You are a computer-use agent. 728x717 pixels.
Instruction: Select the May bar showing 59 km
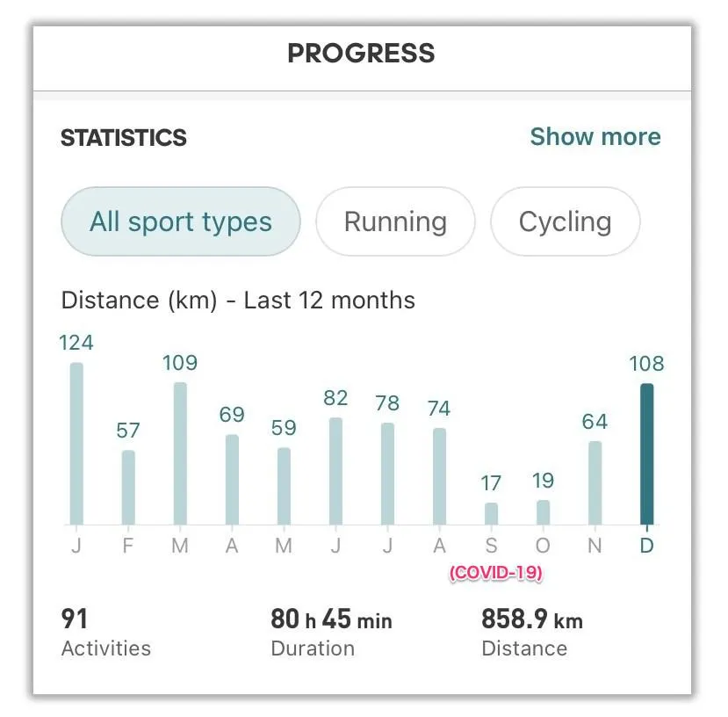pos(284,486)
